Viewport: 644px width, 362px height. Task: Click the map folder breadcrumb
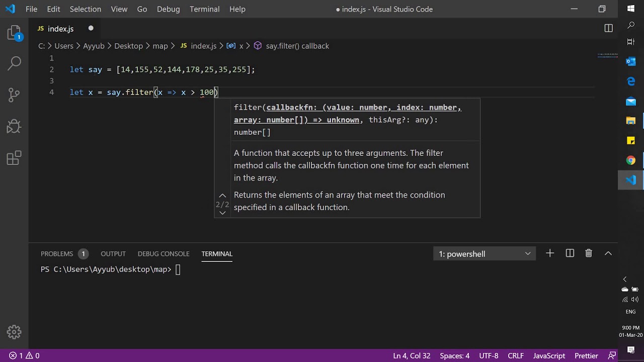pyautogui.click(x=160, y=46)
